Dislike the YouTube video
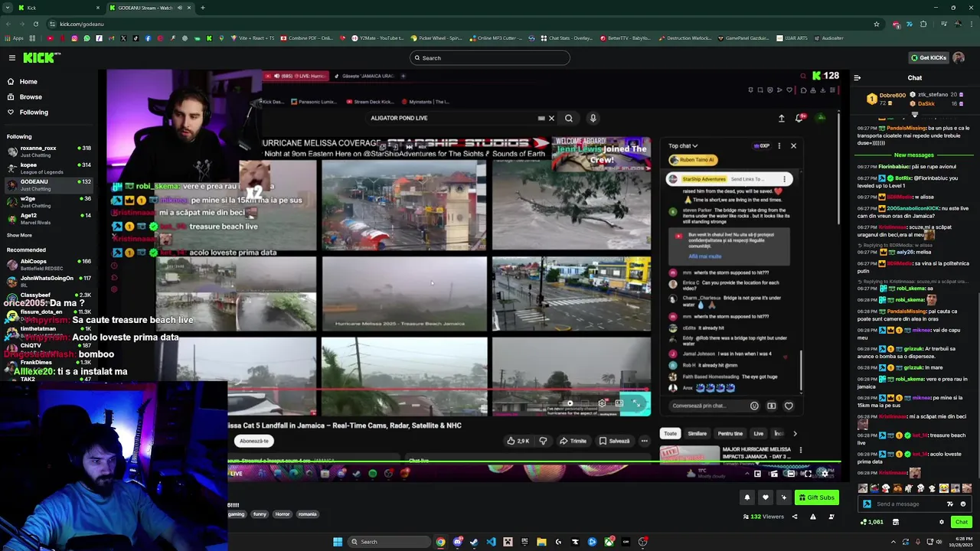The height and width of the screenshot is (551, 980). tap(543, 441)
